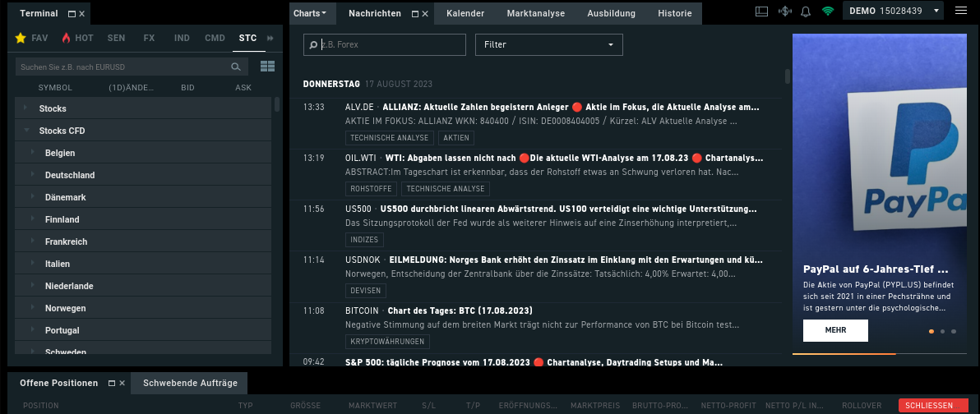This screenshot has width=980, height=414.
Task: Close the Nachrichten tab
Action: point(426,13)
